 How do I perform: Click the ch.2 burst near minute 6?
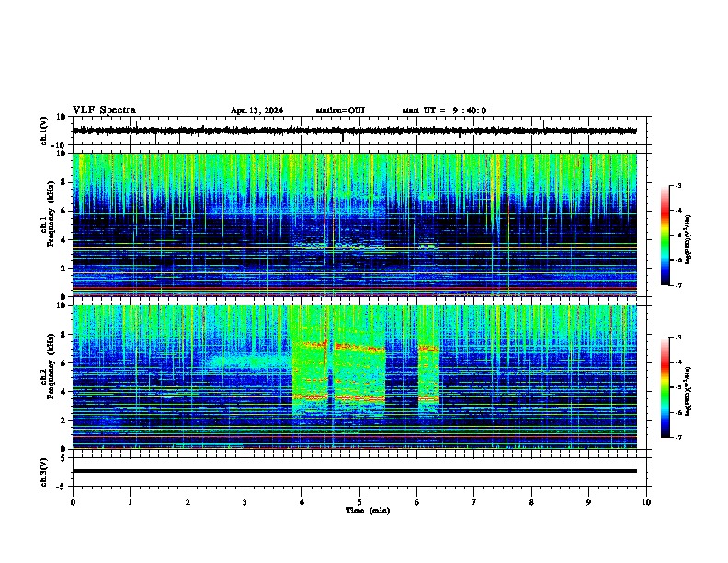point(428,379)
